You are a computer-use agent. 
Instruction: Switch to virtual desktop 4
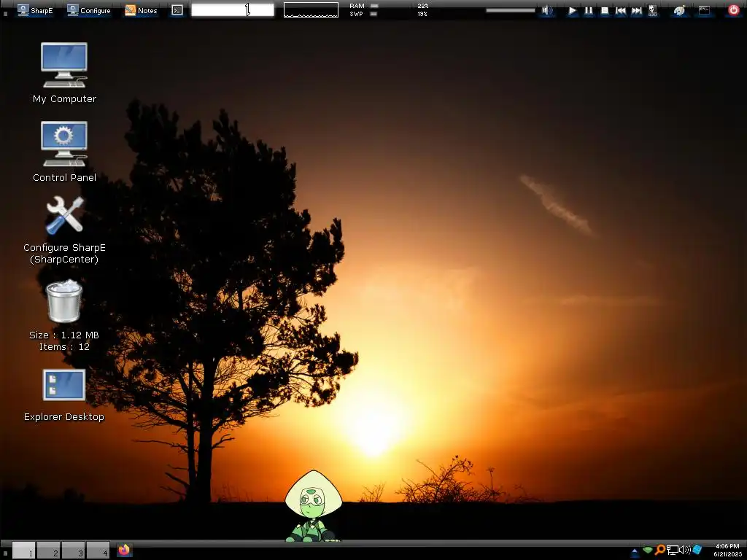point(98,550)
